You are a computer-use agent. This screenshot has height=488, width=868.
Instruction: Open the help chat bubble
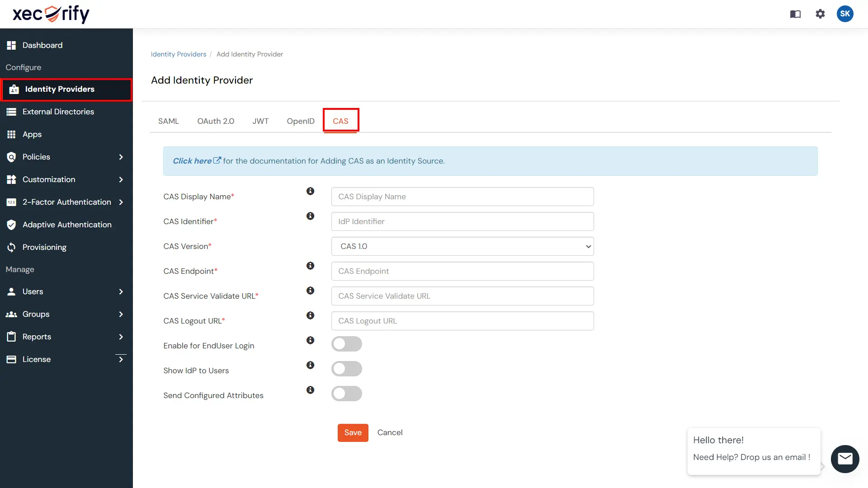845,459
